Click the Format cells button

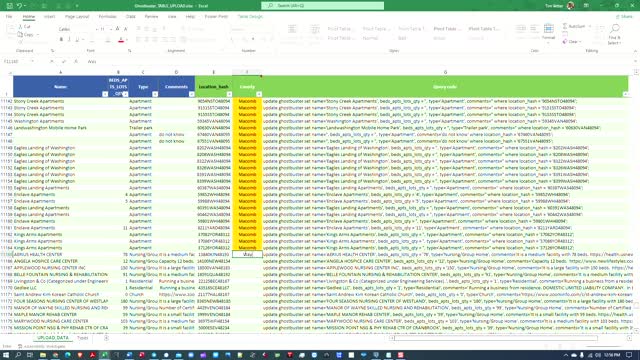(549, 32)
